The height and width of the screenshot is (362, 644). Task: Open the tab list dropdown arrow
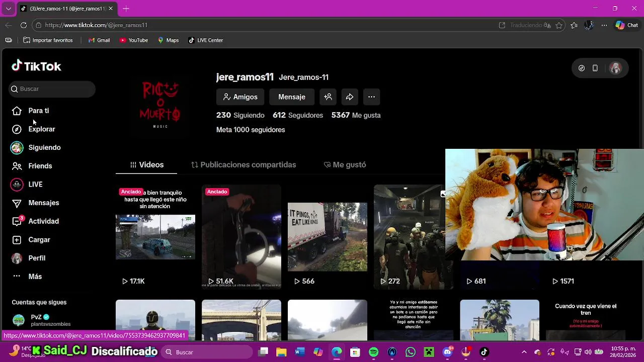pos(9,9)
